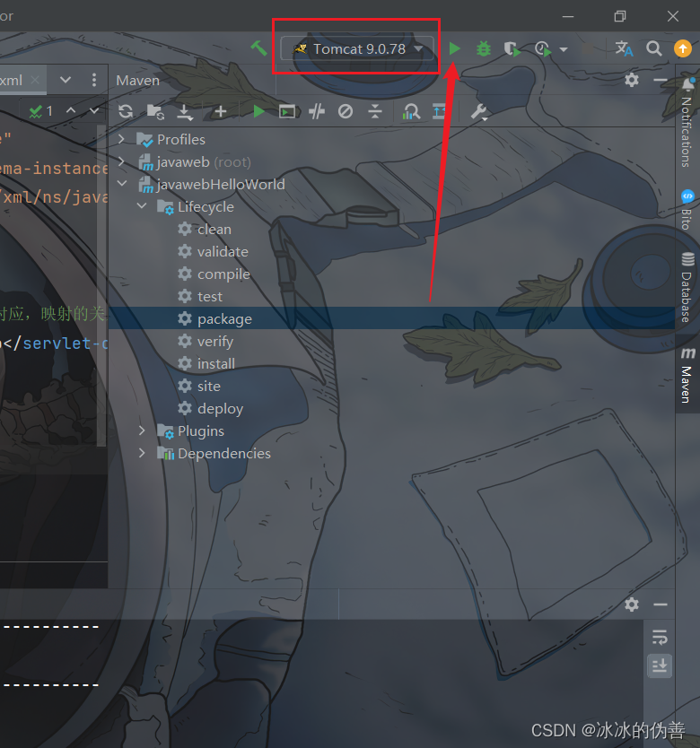Open the editor tab options menu
700x748 pixels.
point(93,80)
